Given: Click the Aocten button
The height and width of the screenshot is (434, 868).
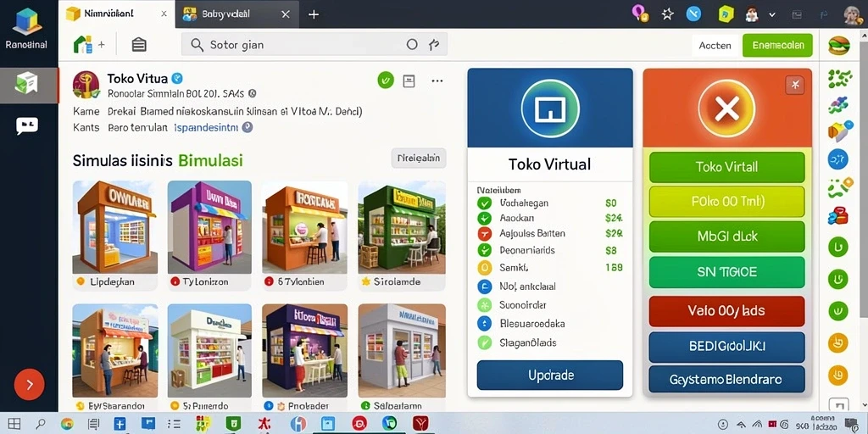Looking at the screenshot, I should pos(715,46).
